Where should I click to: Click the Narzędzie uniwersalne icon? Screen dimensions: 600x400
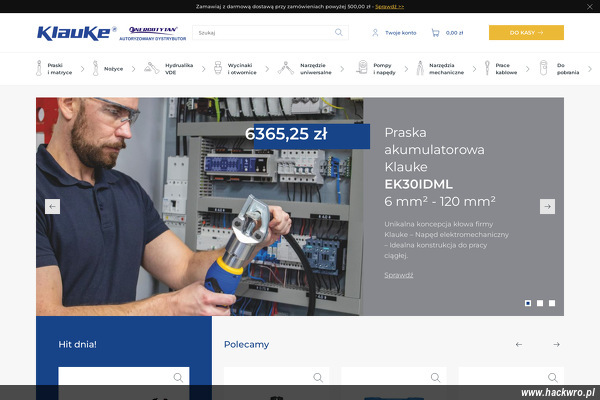tap(285, 68)
